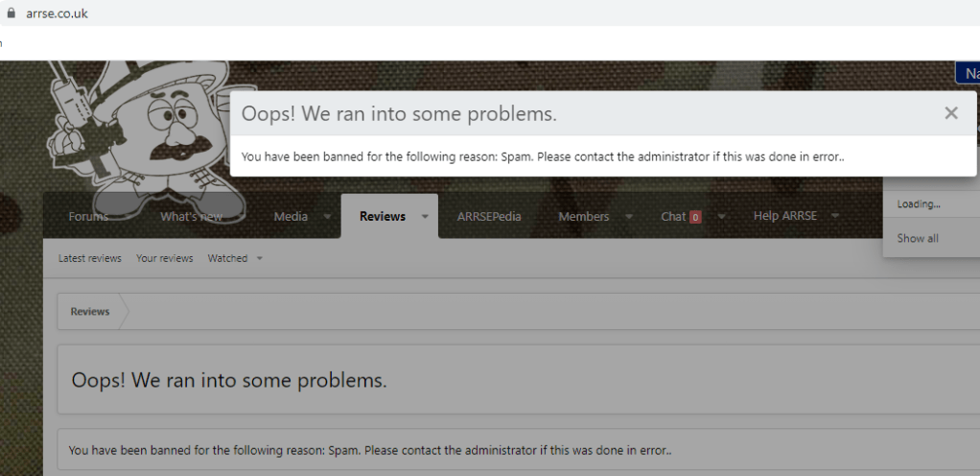Open the Members section
980x476 pixels.
coord(583,216)
